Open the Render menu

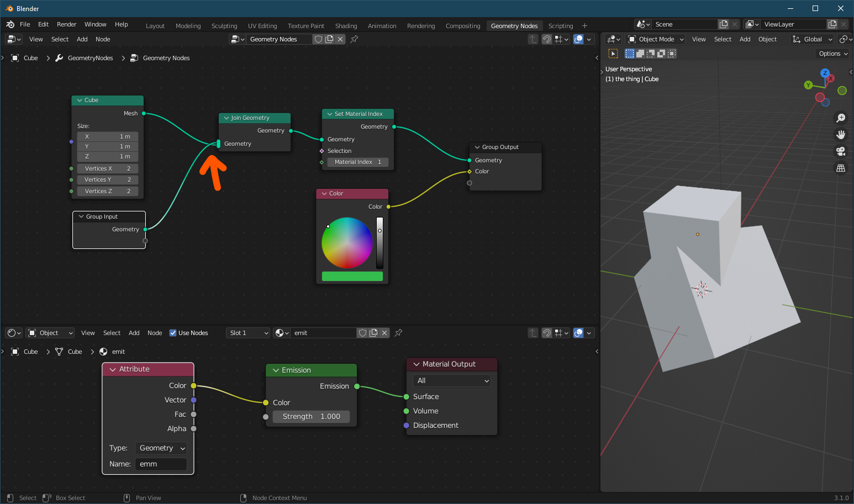[x=66, y=24]
